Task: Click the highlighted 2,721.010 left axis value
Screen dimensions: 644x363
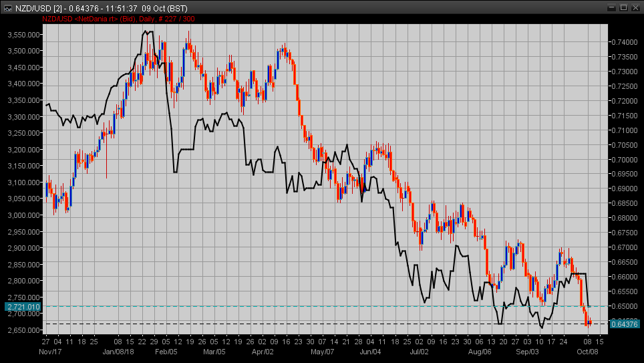Action: pos(22,307)
